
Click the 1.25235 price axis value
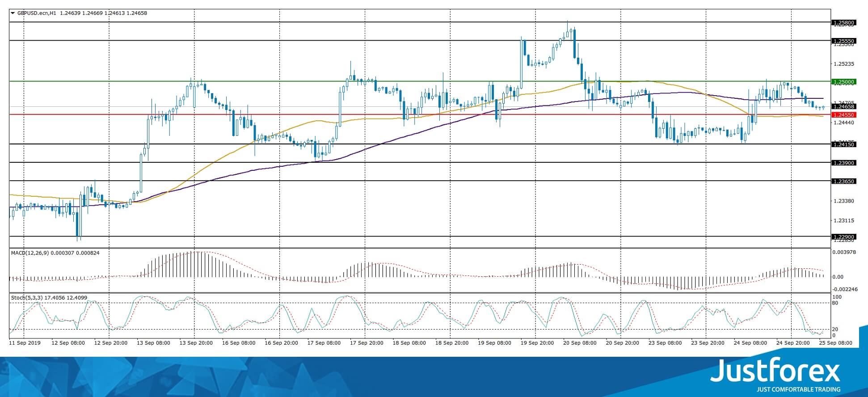[x=843, y=64]
